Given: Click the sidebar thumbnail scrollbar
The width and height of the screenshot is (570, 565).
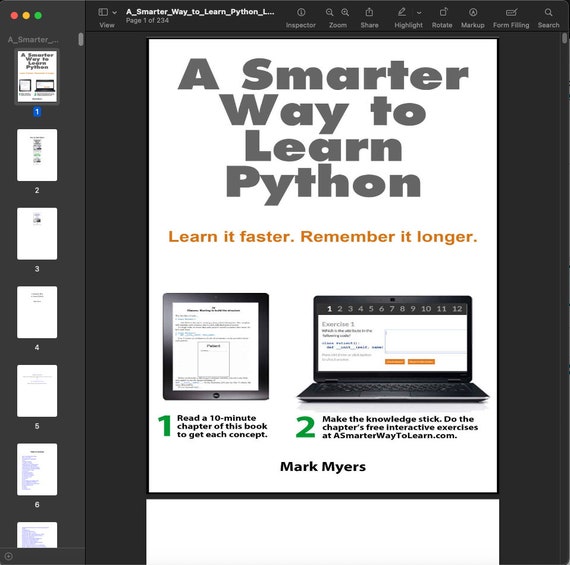Looking at the screenshot, I should point(81,39).
